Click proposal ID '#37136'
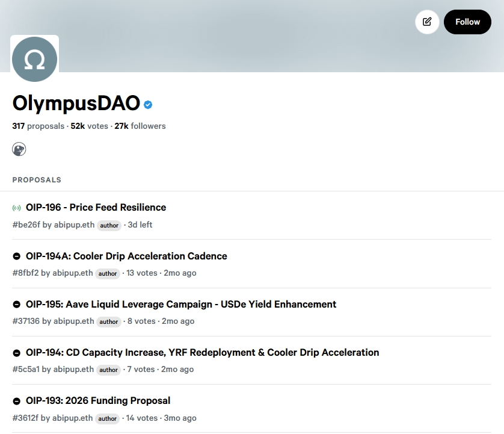This screenshot has width=504, height=434. click(x=26, y=321)
